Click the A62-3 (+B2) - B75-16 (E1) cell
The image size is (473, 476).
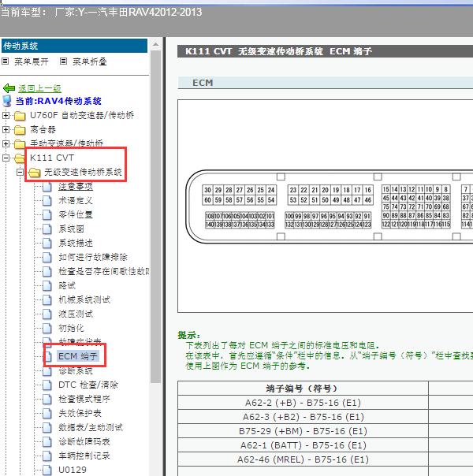pos(303,417)
